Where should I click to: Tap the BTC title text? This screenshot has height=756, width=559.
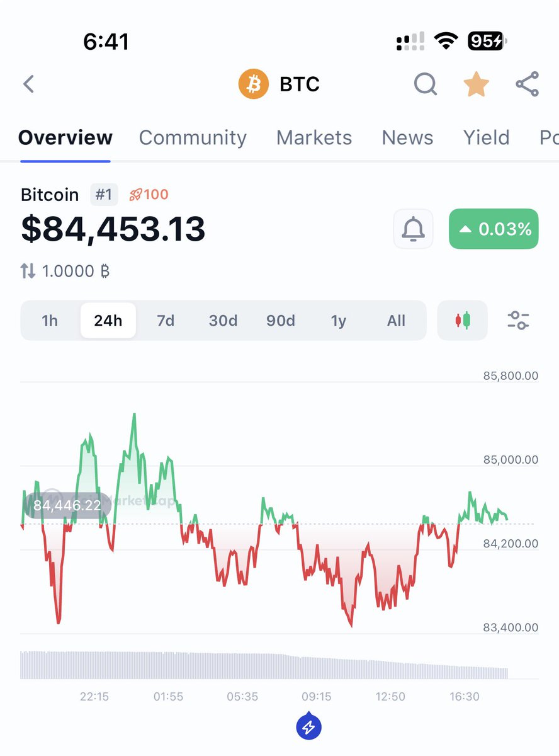click(x=300, y=84)
